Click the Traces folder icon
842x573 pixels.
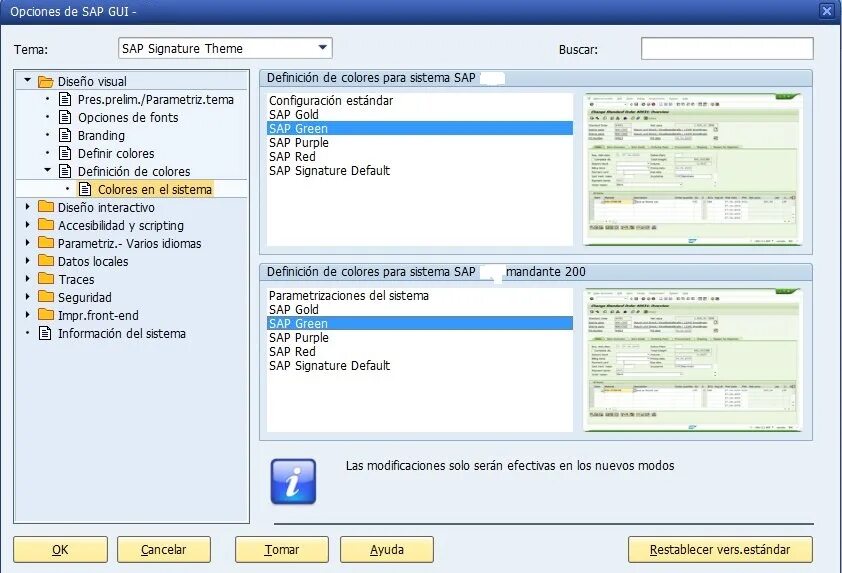[x=46, y=279]
